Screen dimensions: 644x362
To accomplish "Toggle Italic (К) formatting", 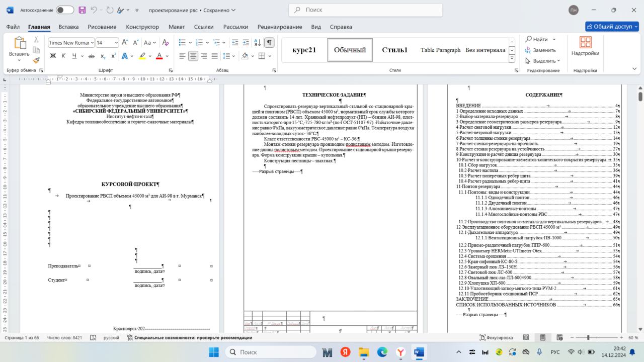I will (x=63, y=56).
